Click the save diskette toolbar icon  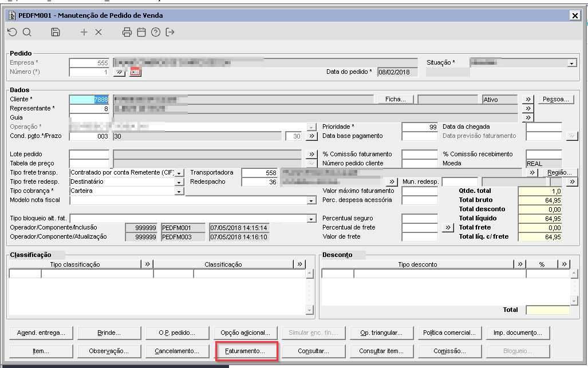point(56,32)
